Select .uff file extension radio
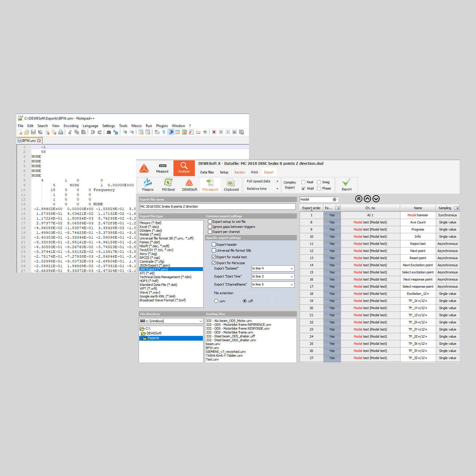This screenshot has width=476, height=476. 245,301
